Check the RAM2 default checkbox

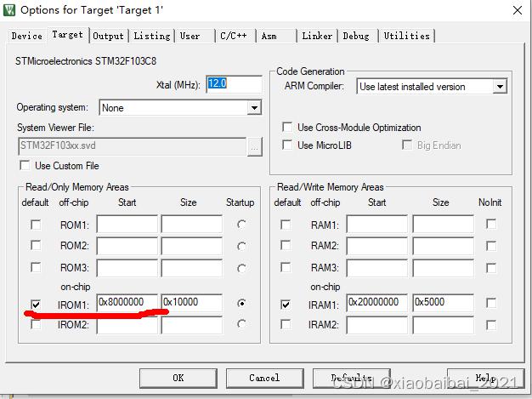click(286, 245)
